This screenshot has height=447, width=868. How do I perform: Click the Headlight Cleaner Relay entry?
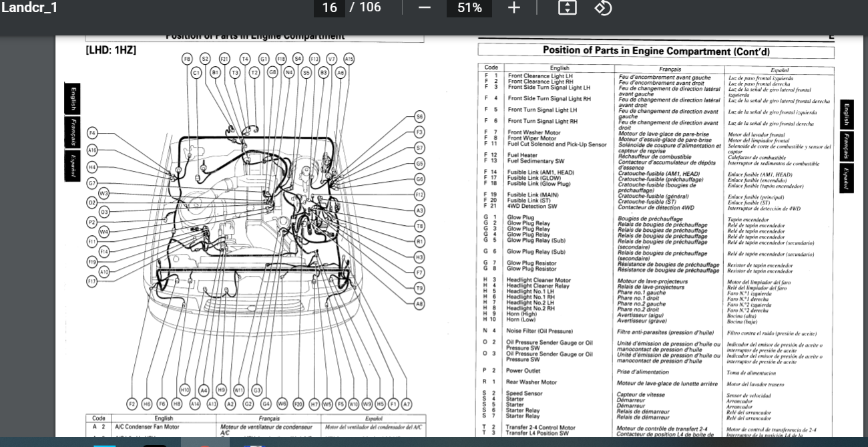[x=538, y=286]
